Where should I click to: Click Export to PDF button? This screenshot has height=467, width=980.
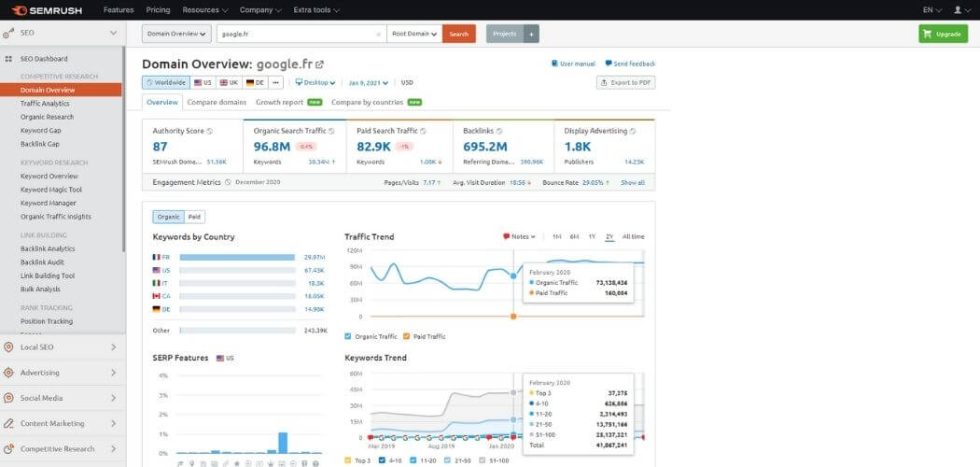pos(625,82)
